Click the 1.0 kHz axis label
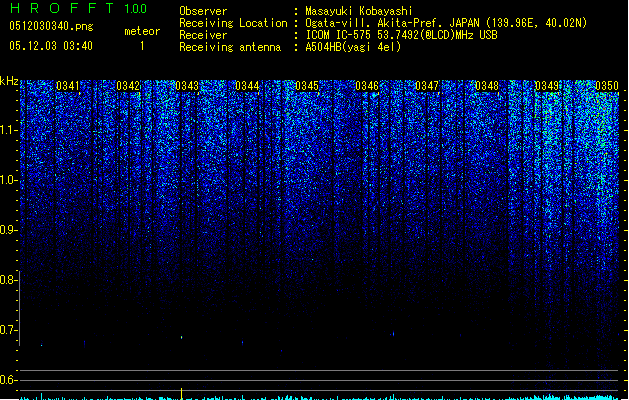Image resolution: width=629 pixels, height=400 pixels. 8,180
